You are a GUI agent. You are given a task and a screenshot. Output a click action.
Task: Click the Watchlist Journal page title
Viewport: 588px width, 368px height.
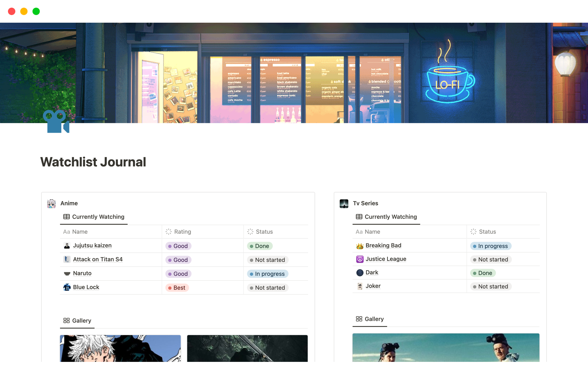(x=93, y=162)
